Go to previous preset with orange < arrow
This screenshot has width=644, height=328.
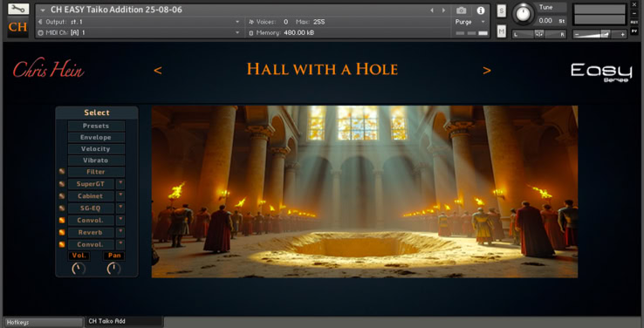point(158,71)
